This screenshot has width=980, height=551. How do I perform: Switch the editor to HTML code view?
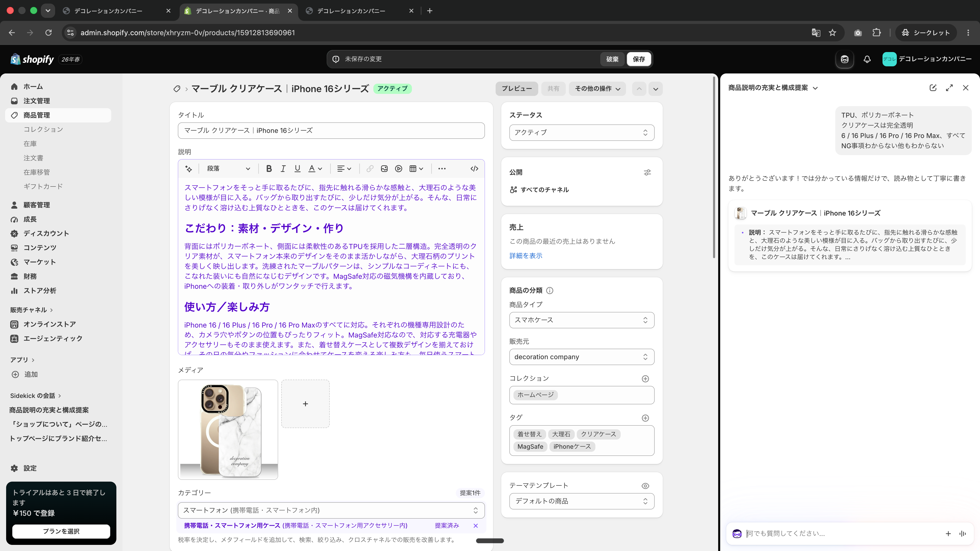click(x=474, y=168)
